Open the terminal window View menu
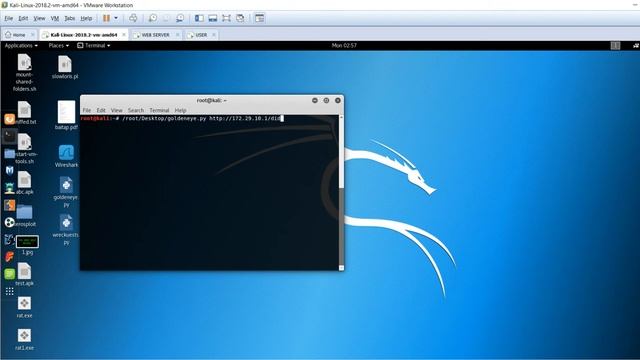640x360 pixels. click(116, 110)
